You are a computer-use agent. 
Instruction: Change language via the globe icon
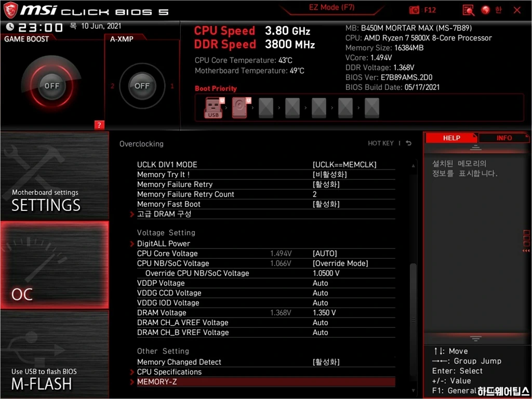pos(486,10)
